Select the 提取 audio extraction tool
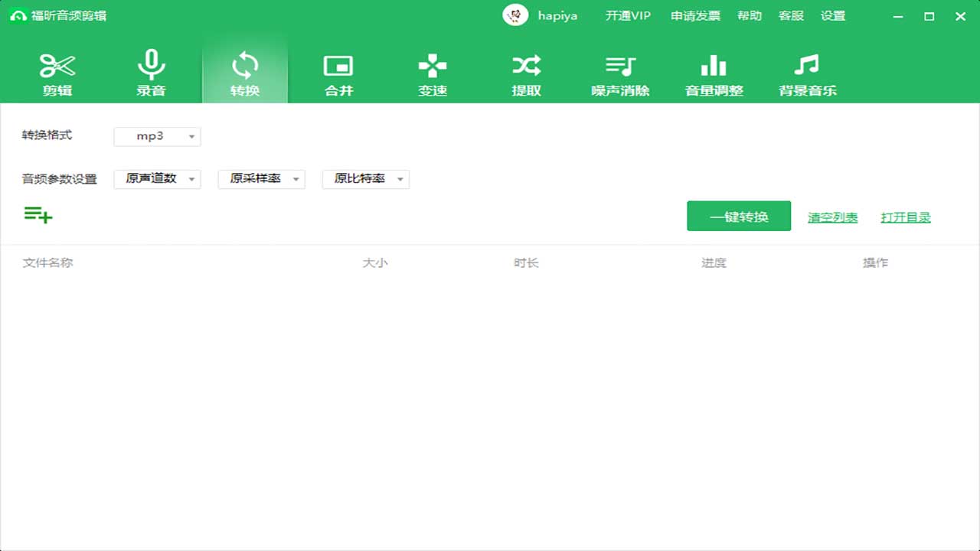The height and width of the screenshot is (551, 980). point(526,73)
